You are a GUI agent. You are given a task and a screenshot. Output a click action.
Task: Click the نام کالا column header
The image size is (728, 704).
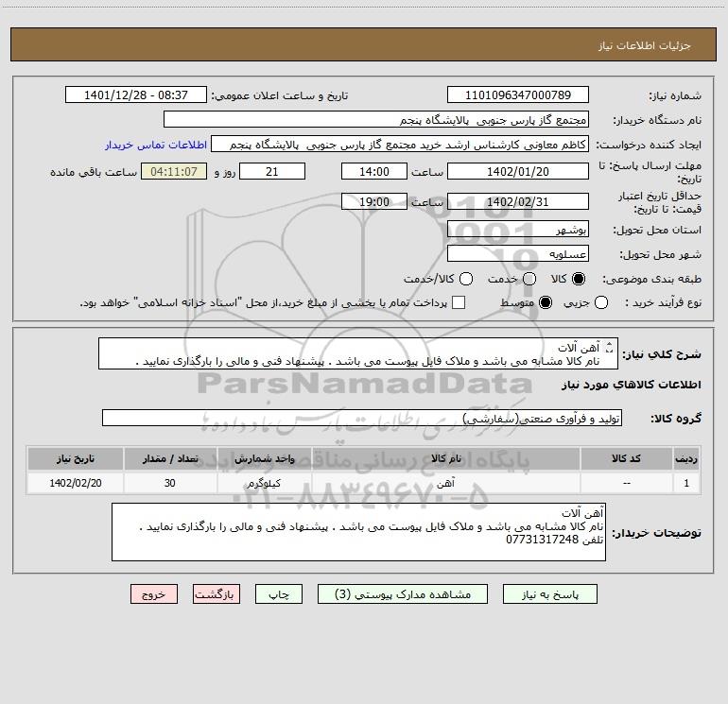click(x=445, y=458)
